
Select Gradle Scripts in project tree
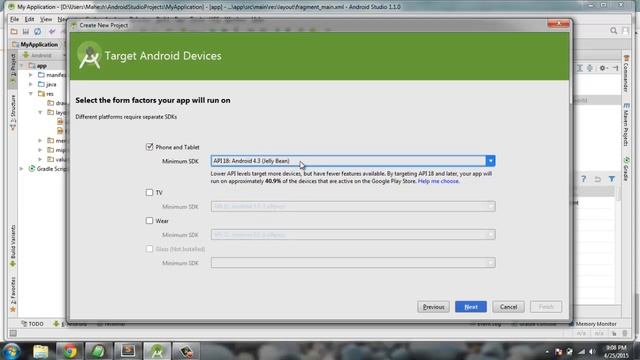[x=47, y=169]
